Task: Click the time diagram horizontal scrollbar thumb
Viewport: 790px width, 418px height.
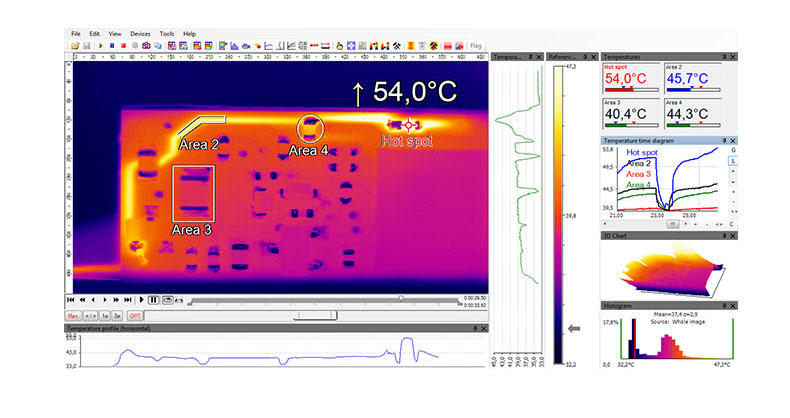Action: [673, 224]
